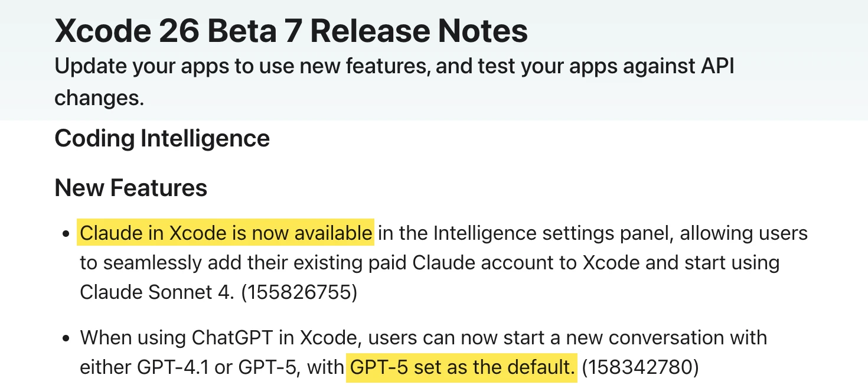868x391 pixels.
Task: Click the "Claude Sonnet 4." text
Action: point(157,292)
